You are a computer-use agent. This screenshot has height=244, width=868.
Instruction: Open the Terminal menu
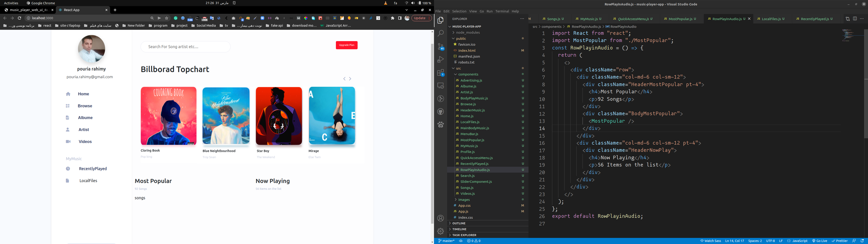pos(502,12)
